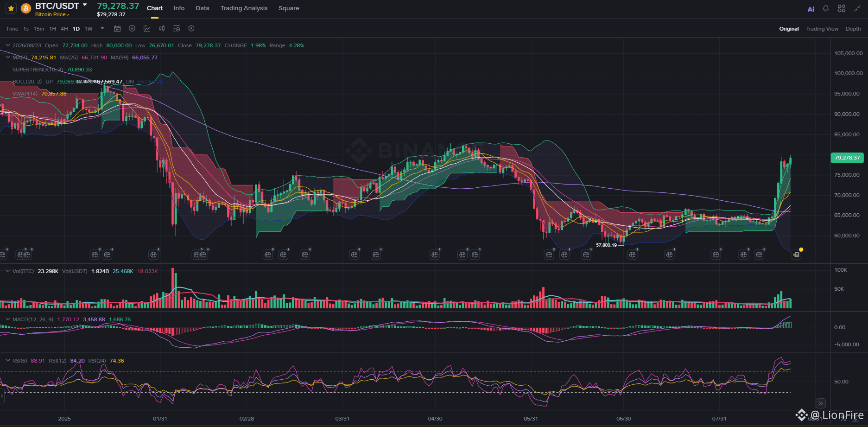Viewport: 868px width, 427px height.
Task: Click the High value 80,000.00
Action: click(x=119, y=45)
